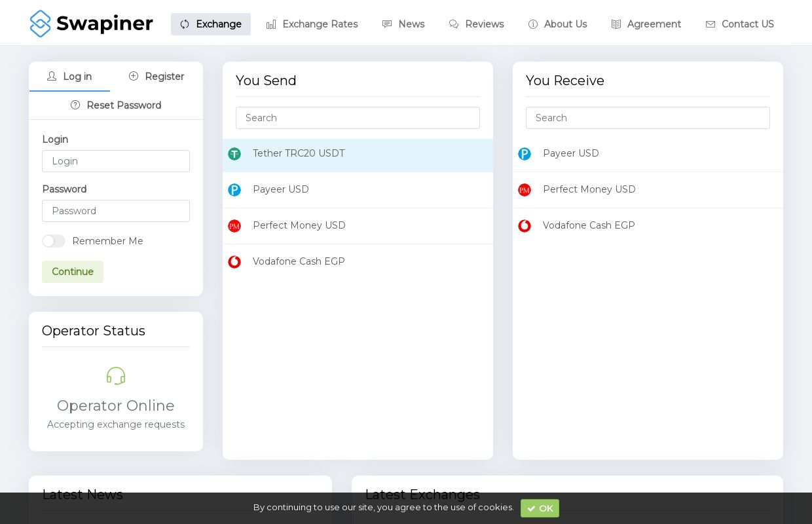Open the Contact US page
Screen dimensions: 812x524
pos(740,24)
